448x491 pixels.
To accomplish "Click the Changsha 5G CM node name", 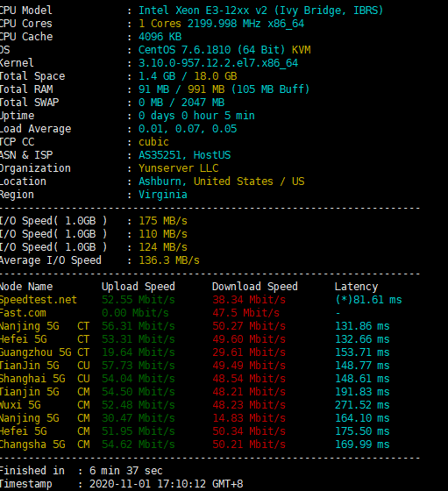I will [x=45, y=445].
